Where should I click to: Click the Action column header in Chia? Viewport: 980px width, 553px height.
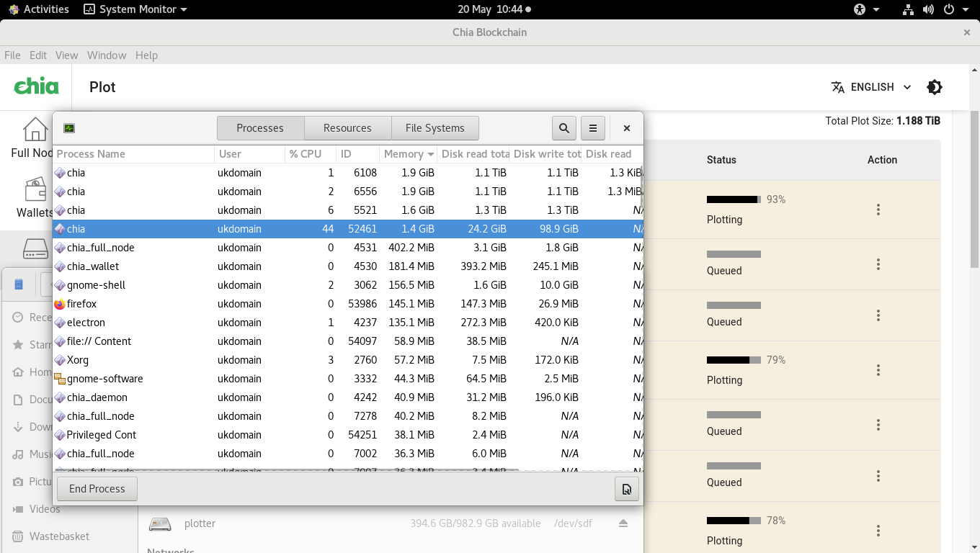tap(882, 160)
